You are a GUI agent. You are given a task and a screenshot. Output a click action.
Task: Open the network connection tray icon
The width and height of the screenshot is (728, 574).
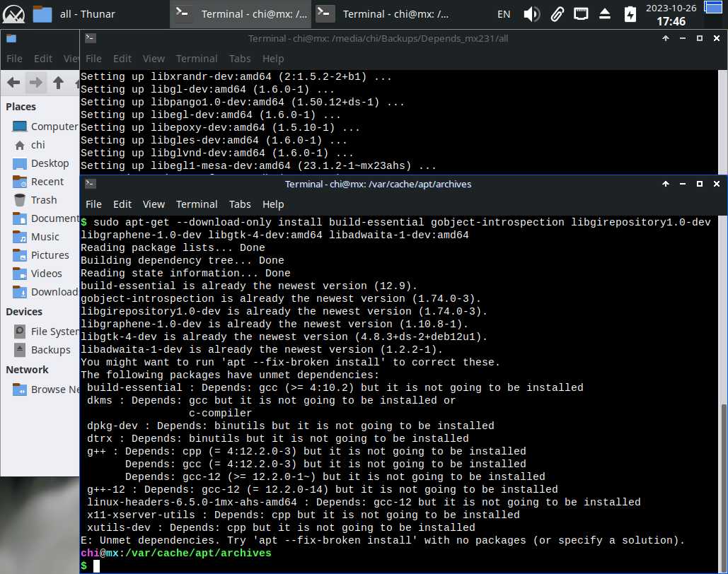581,14
